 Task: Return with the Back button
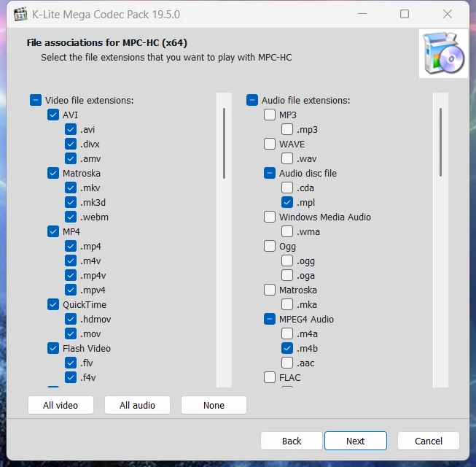click(292, 441)
